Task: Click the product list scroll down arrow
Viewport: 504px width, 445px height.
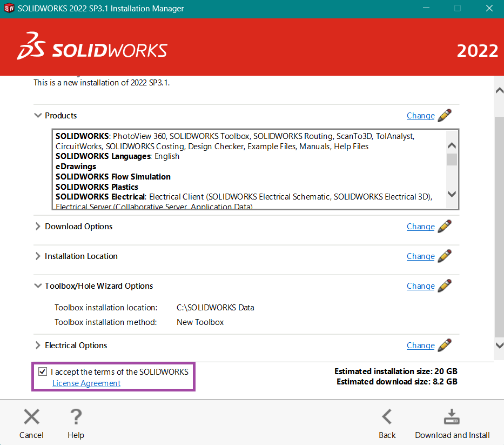Action: tap(452, 194)
